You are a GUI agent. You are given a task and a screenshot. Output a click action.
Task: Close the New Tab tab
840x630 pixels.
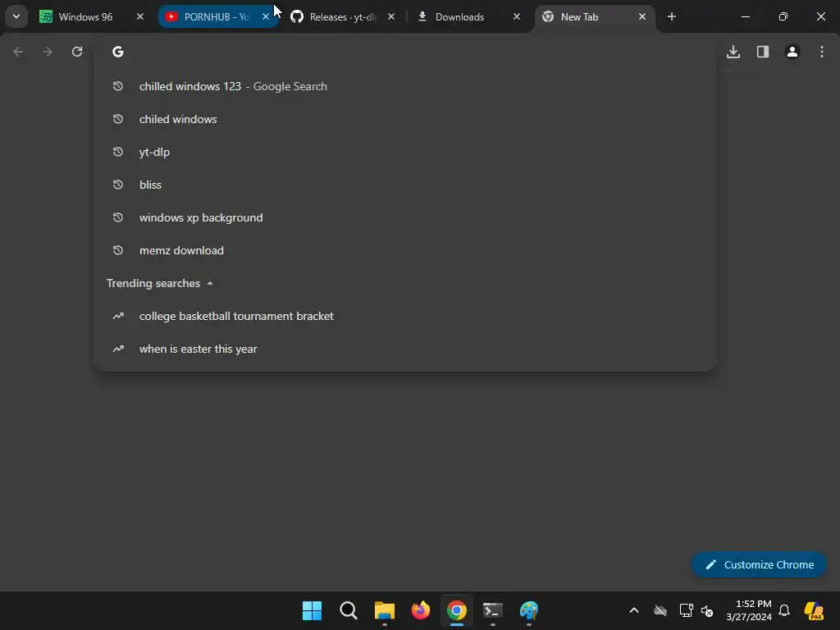(641, 16)
